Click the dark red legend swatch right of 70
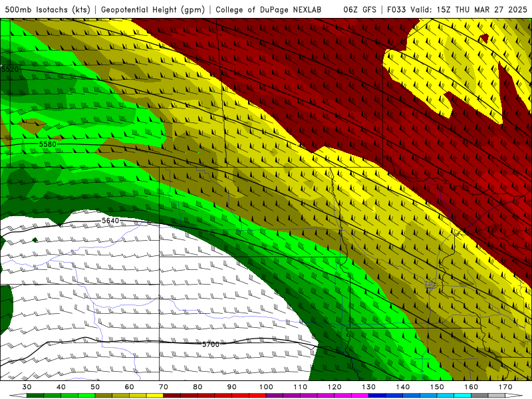 (172, 396)
